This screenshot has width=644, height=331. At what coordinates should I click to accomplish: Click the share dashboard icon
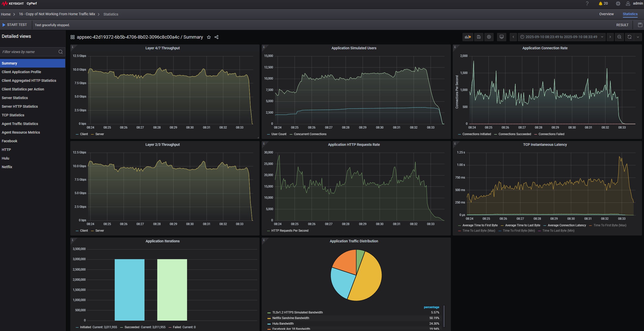(x=216, y=37)
